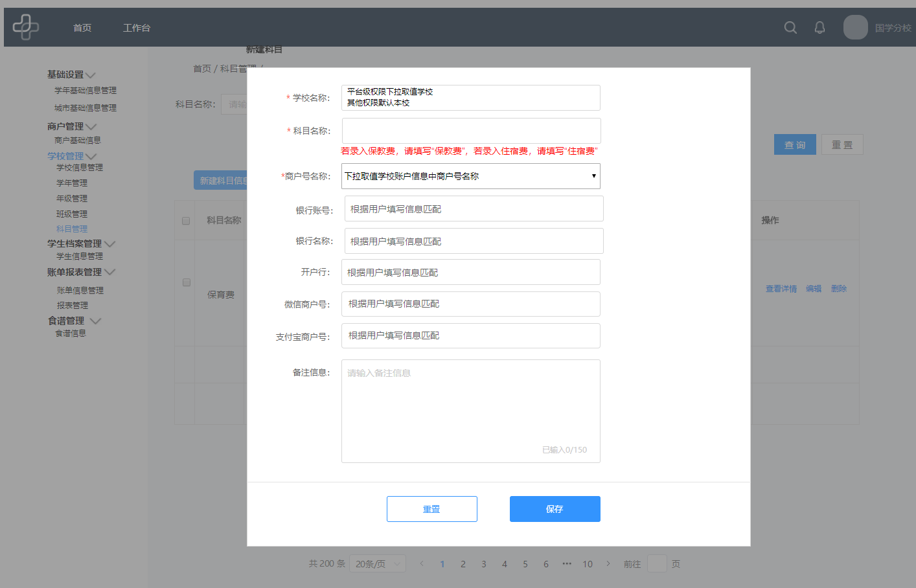This screenshot has width=916, height=588.
Task: Click the 保存 button in dialog
Action: click(x=555, y=509)
